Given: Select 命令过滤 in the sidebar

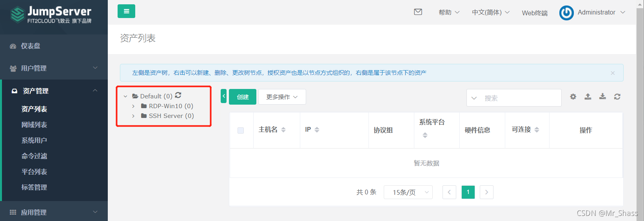Looking at the screenshot, I should coord(34,156).
